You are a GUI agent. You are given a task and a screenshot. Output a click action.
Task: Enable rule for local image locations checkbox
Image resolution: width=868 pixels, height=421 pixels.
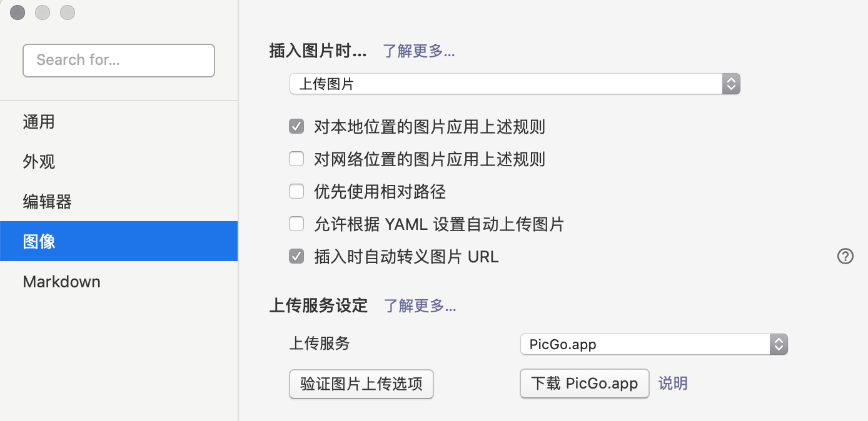click(296, 127)
